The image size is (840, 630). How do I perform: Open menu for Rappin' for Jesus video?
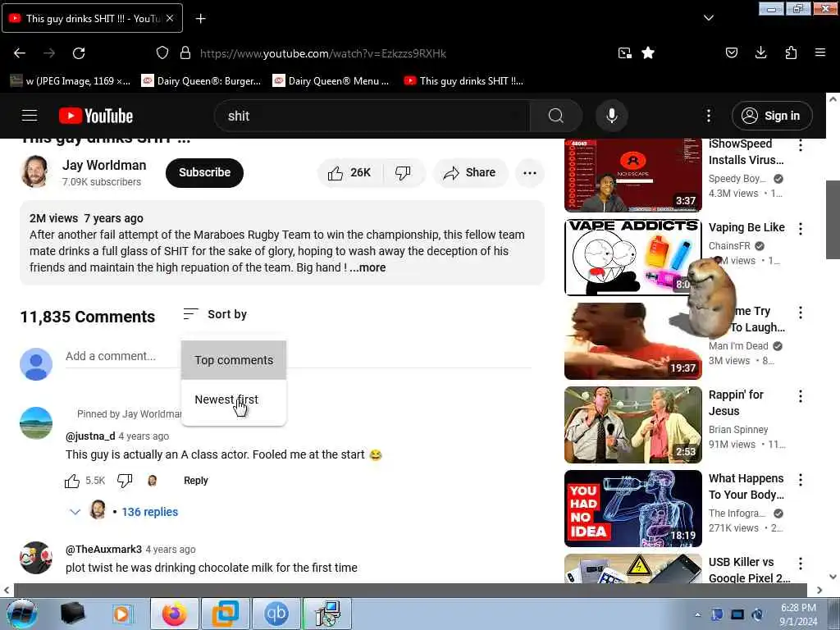click(801, 396)
